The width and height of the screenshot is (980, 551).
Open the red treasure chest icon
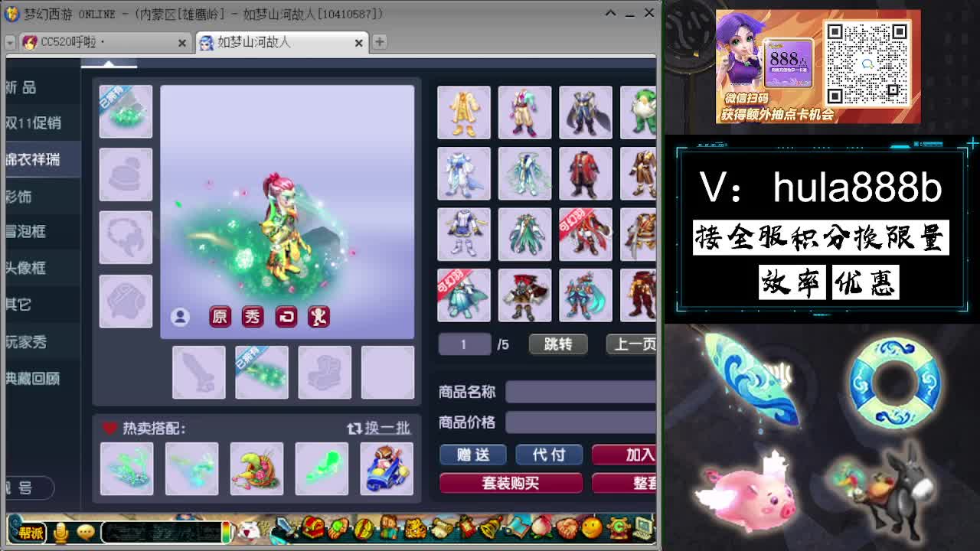[x=314, y=527]
